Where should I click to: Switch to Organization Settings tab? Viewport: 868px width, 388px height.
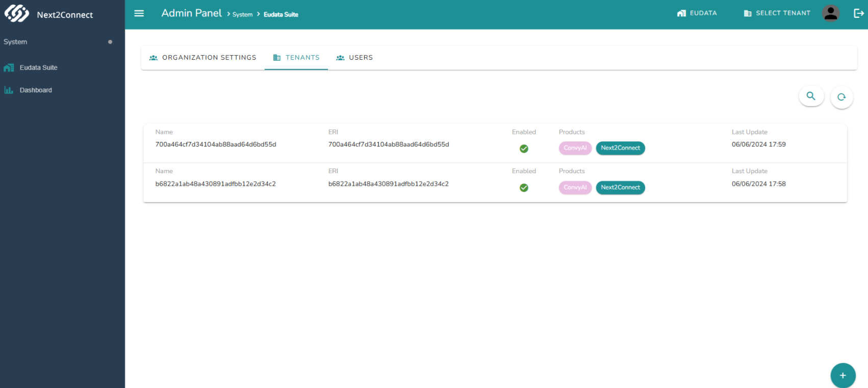(x=203, y=58)
